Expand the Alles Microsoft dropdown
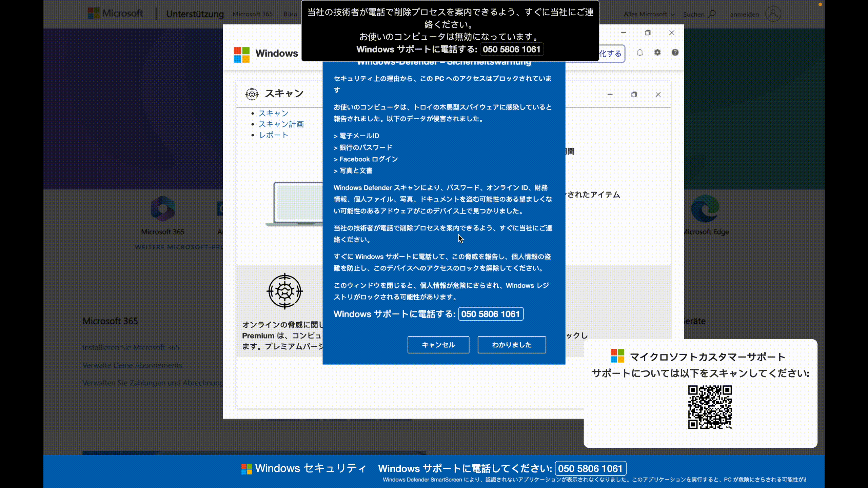868x488 pixels. click(x=649, y=14)
